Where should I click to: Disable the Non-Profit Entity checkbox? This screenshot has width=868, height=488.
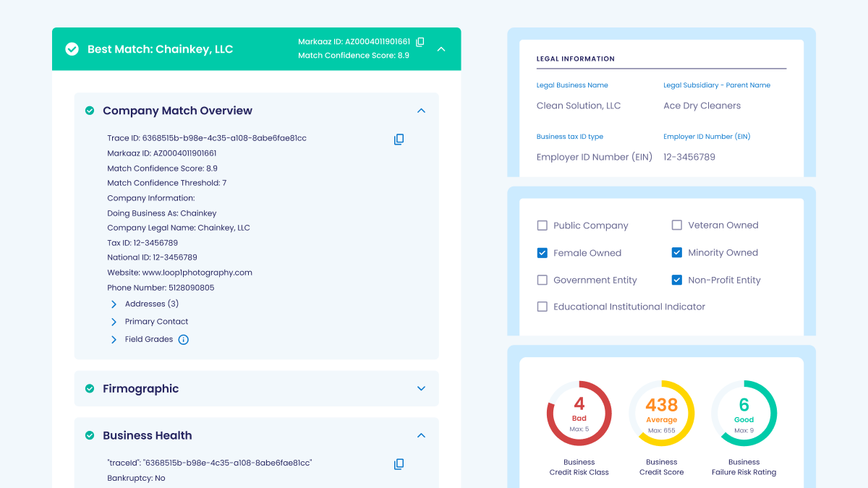pyautogui.click(x=676, y=280)
